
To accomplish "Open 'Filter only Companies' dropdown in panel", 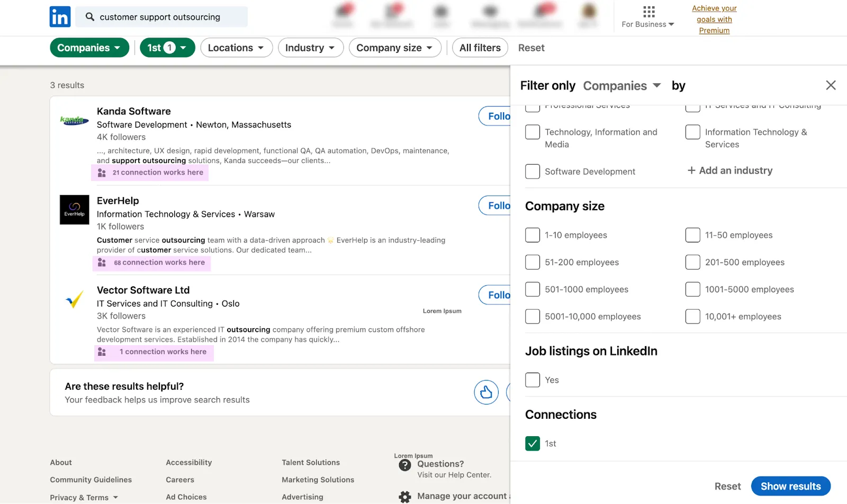I will (x=622, y=86).
